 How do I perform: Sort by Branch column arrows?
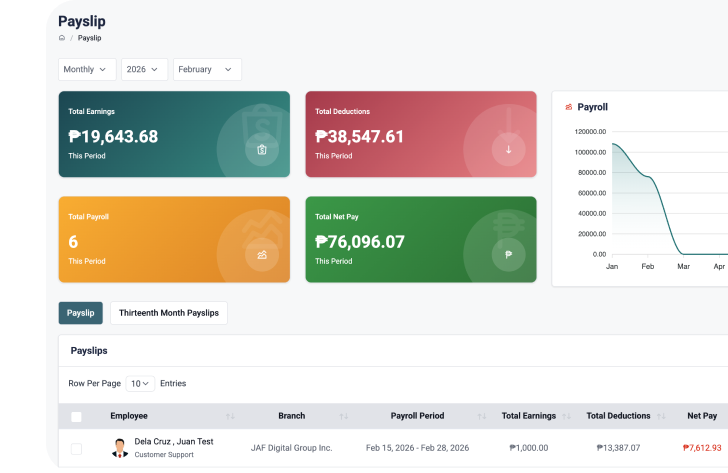tap(344, 416)
